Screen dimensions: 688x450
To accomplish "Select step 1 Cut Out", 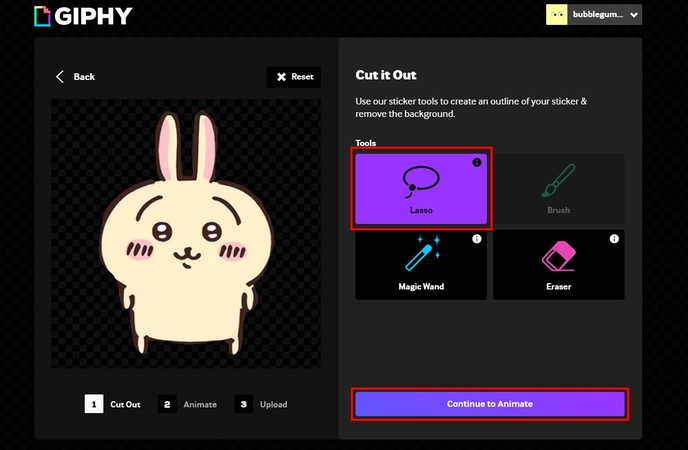I will tap(113, 404).
